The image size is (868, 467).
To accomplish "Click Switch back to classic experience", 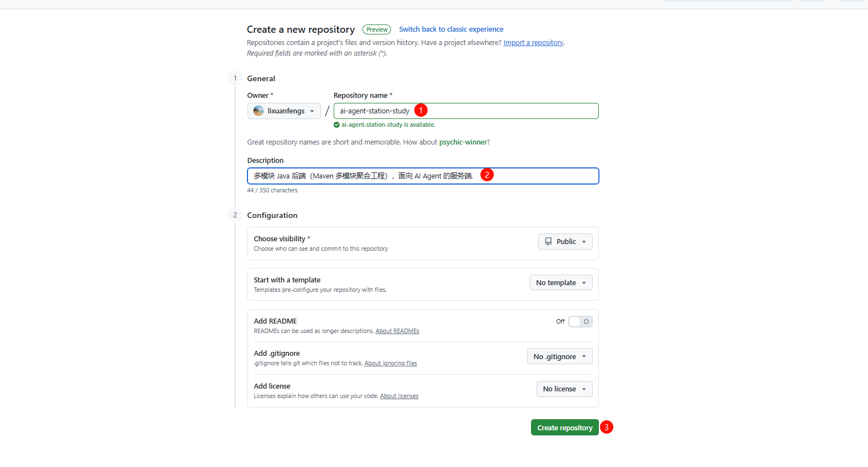I will pyautogui.click(x=451, y=29).
